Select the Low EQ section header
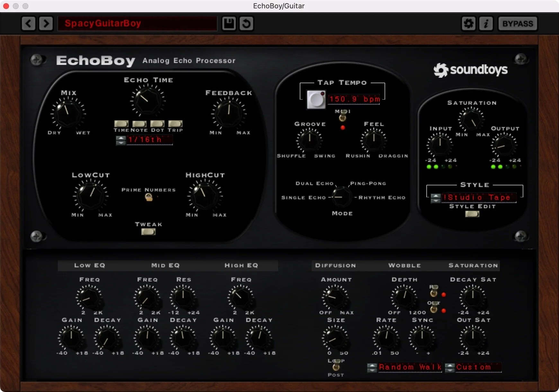This screenshot has width=559, height=392. [x=90, y=265]
